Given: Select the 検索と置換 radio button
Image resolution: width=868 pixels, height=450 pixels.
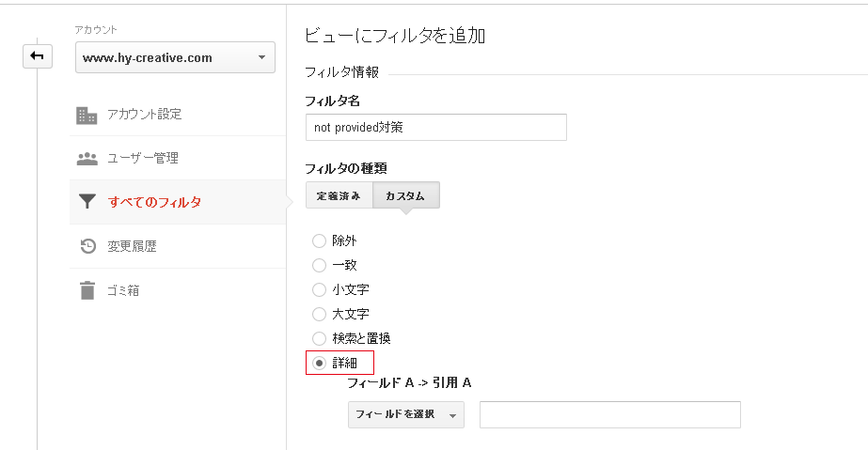Looking at the screenshot, I should point(319,338).
